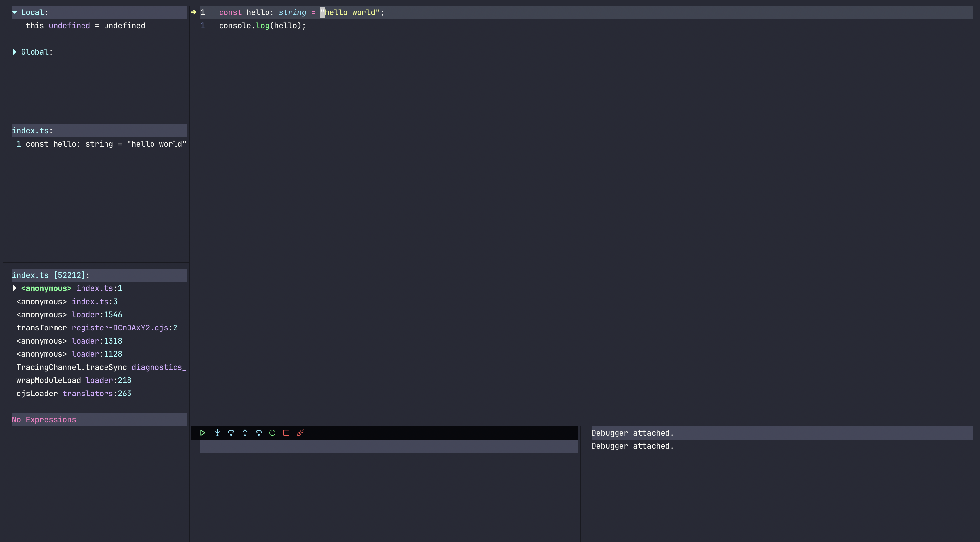Select the cjsLoader translators:263 frame
The image size is (980, 542).
point(74,393)
